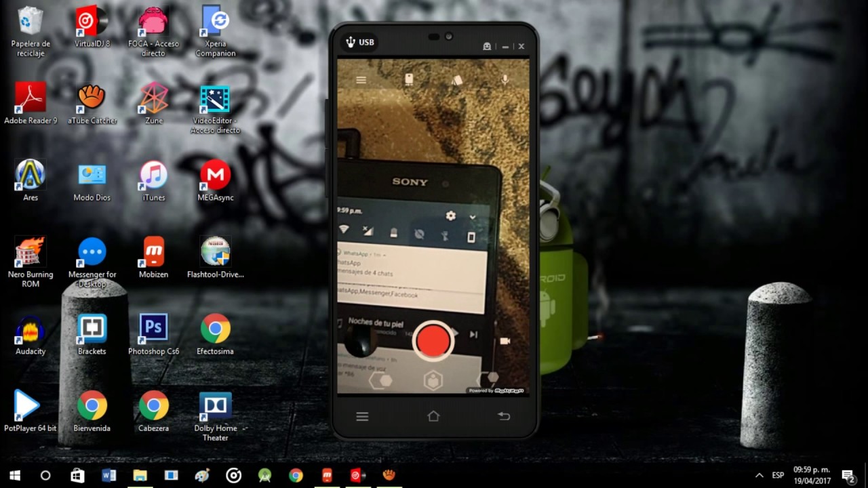
Task: Select the FOCA - Acceso directo shortcut
Action: click(153, 32)
